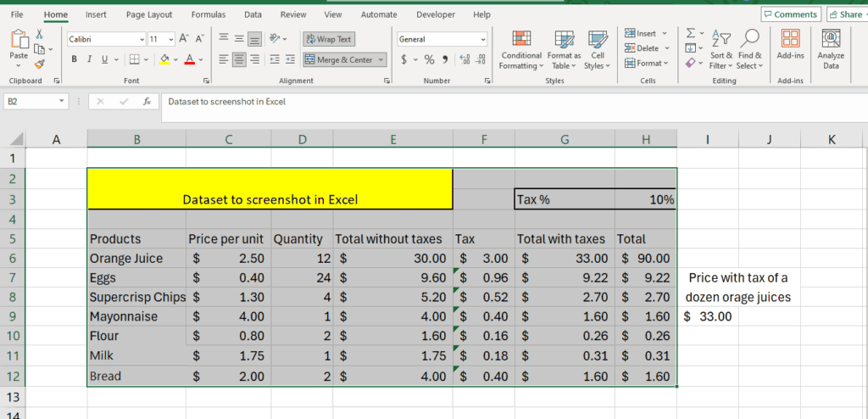868x419 pixels.
Task: Toggle Underline formatting
Action: (x=103, y=59)
